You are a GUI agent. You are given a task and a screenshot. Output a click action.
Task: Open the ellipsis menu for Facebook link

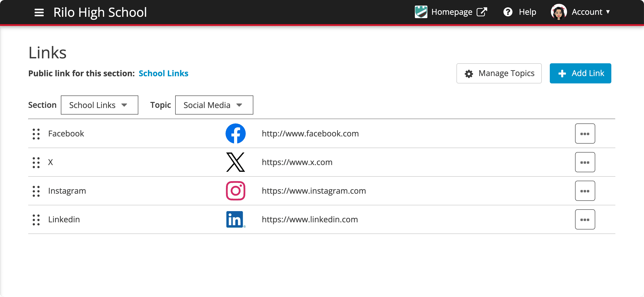[585, 133]
